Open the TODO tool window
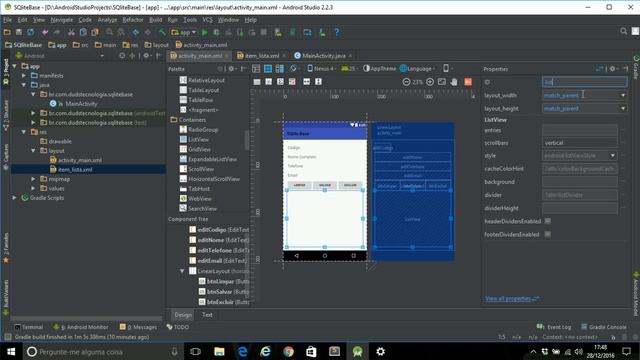The height and width of the screenshot is (360, 640). click(x=178, y=327)
